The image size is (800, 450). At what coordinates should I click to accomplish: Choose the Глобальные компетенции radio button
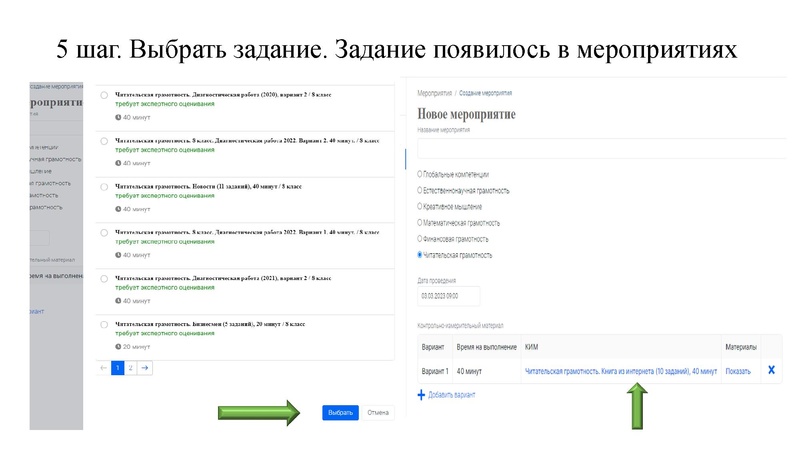coord(420,174)
